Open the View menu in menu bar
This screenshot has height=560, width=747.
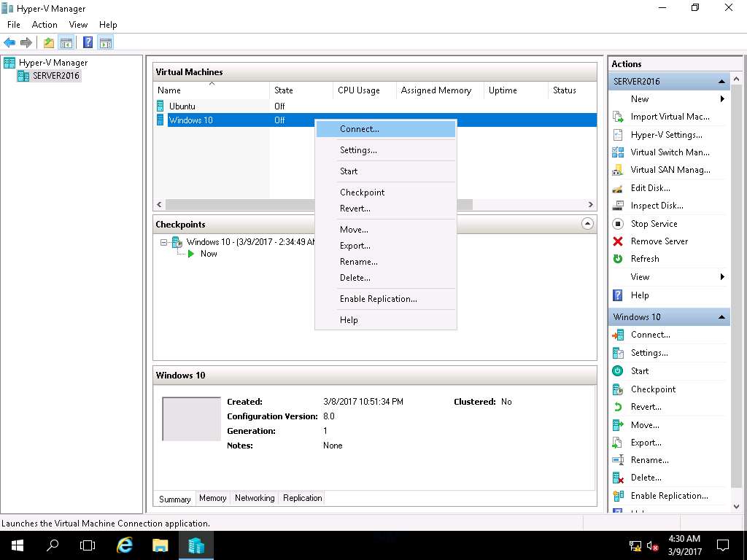pyautogui.click(x=78, y=25)
